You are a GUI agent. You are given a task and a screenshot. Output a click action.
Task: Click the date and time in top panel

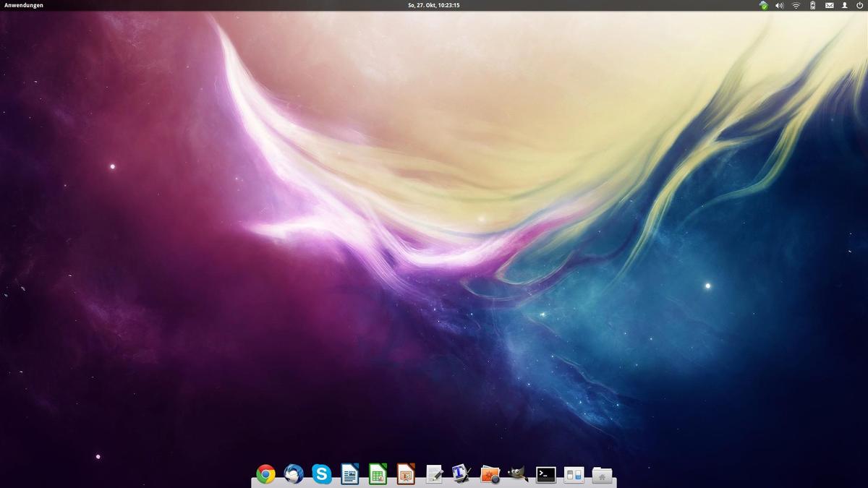coord(434,5)
